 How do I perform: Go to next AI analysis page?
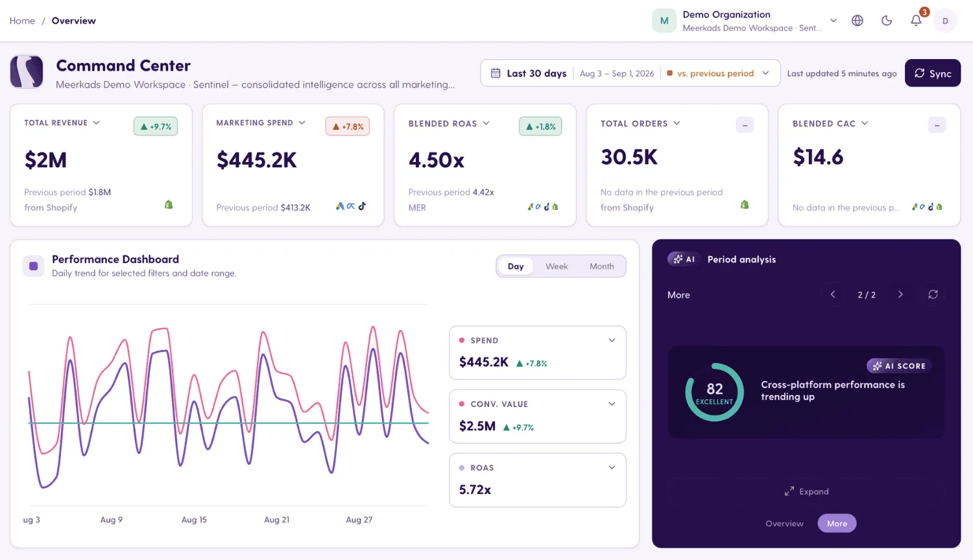(900, 294)
